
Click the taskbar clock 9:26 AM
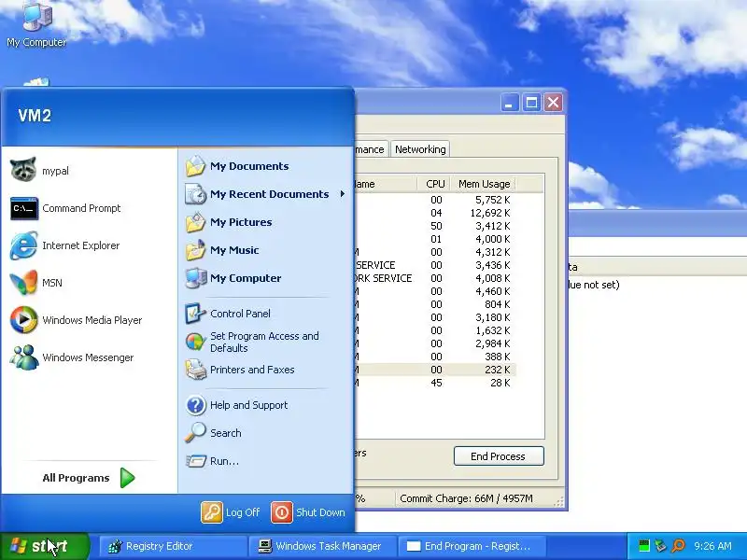point(712,546)
